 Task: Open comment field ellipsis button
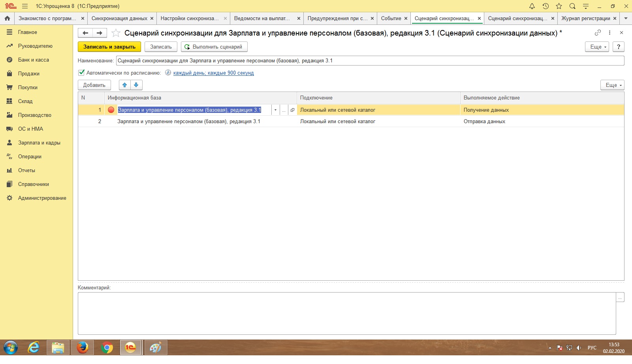[620, 297]
